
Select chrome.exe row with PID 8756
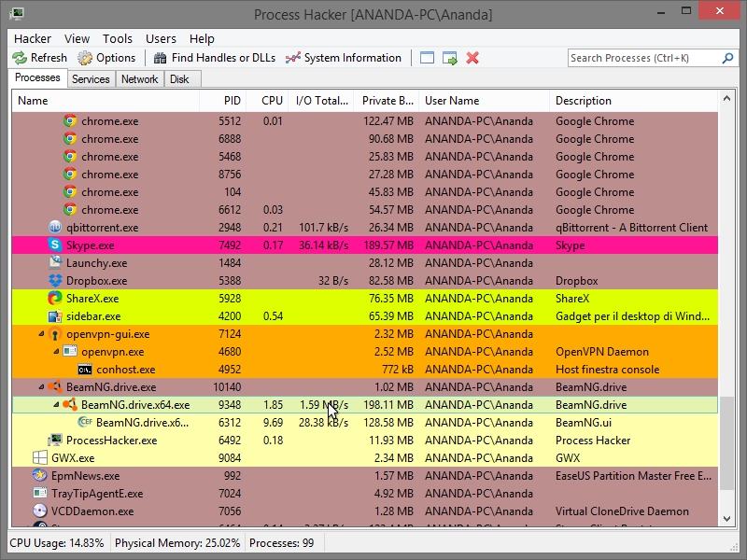[x=365, y=175]
